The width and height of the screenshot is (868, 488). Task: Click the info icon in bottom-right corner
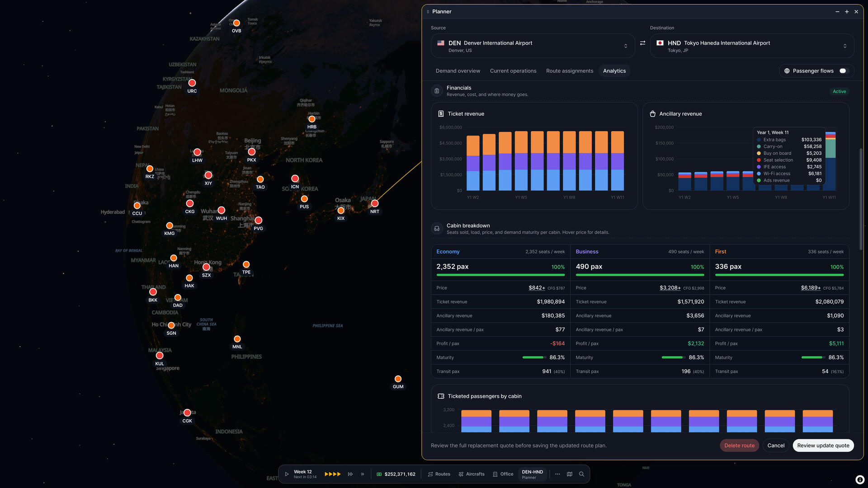[x=860, y=480]
